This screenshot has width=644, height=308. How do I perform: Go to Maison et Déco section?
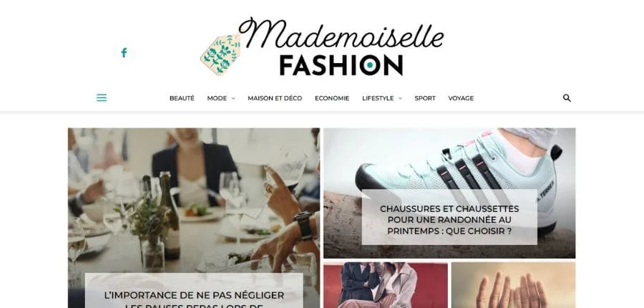[x=275, y=98]
